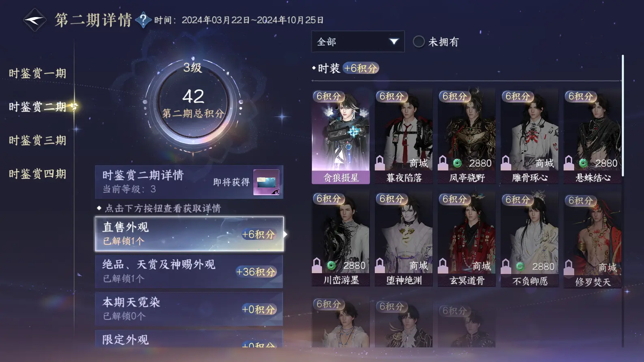Select the 贪狼摄星 outfit thumbnail

pos(341,136)
